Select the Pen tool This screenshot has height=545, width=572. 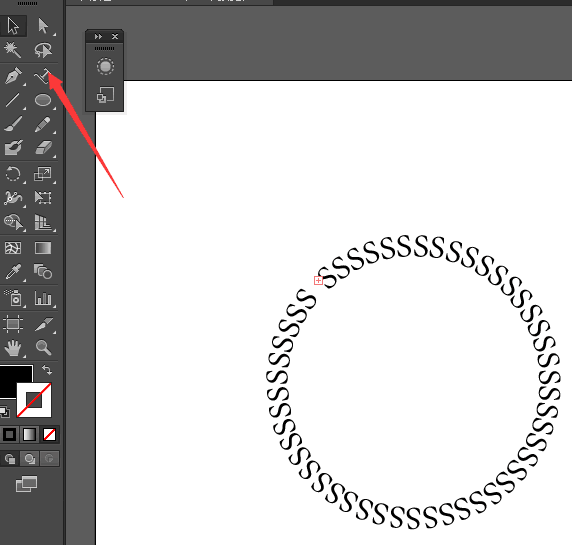point(13,76)
